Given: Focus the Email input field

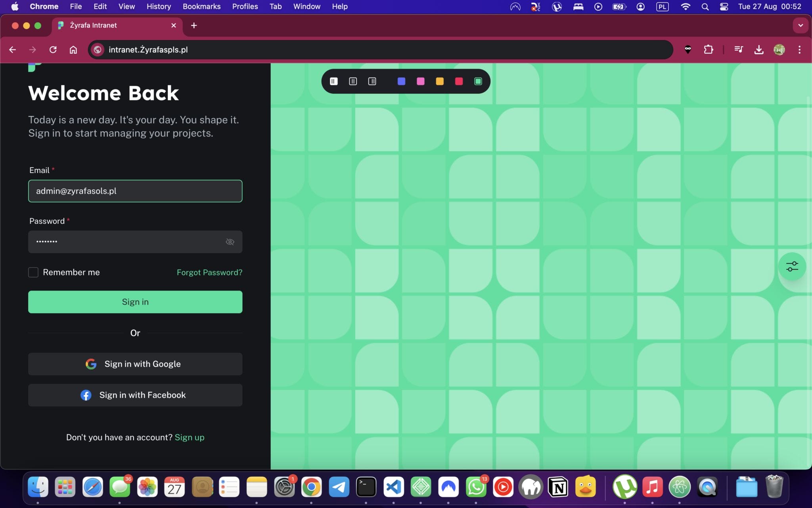Looking at the screenshot, I should tap(135, 191).
